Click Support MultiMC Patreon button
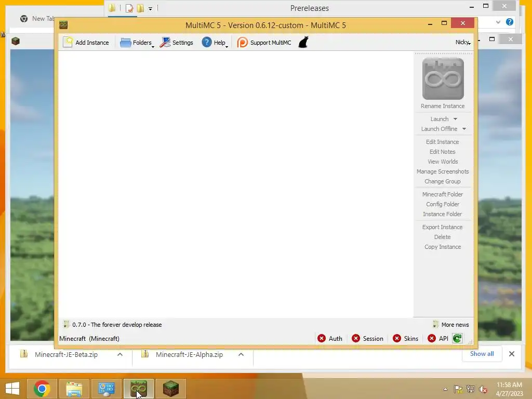This screenshot has height=399, width=532. coord(264,43)
